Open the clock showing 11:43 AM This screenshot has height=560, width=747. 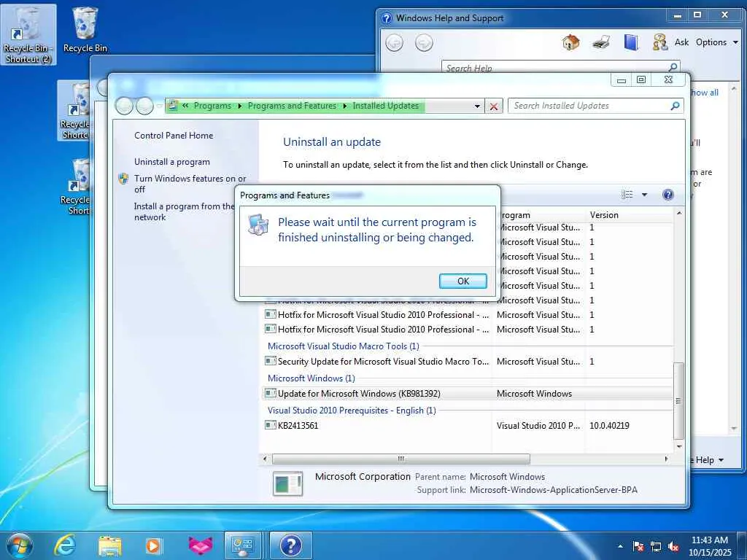tap(709, 546)
